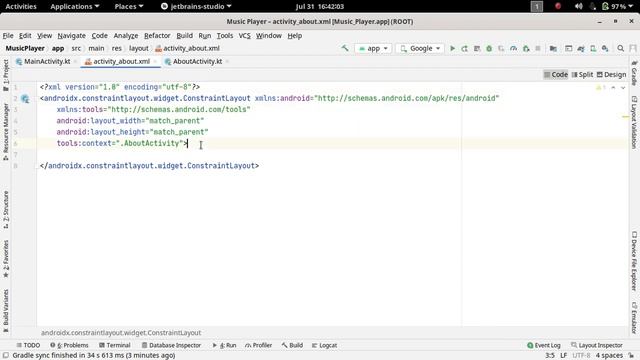Toggle the Favorites tool window
The image size is (640, 360).
(x=6, y=258)
